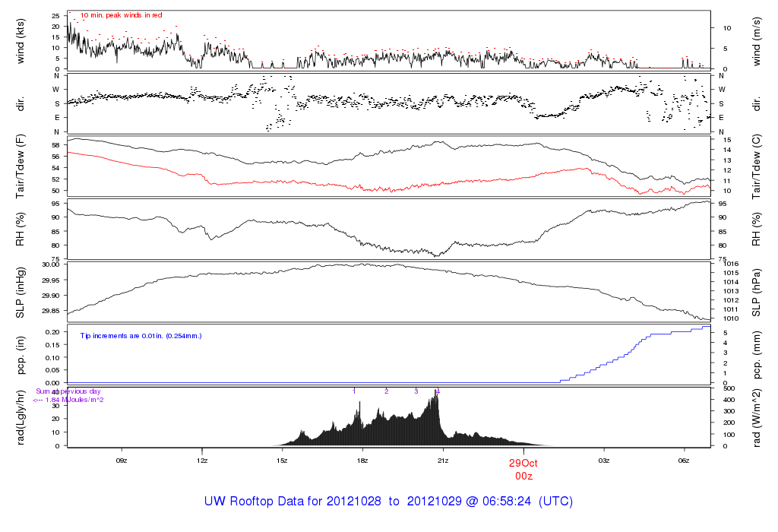Viewport: 778px width, 532px height.
Task: Click the 21z time axis label
Action: coord(443,461)
